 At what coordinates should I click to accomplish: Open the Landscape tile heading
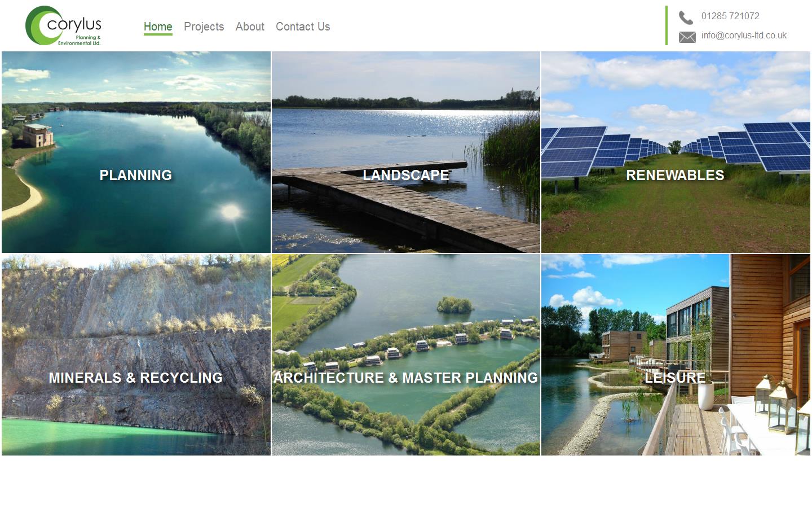click(406, 175)
